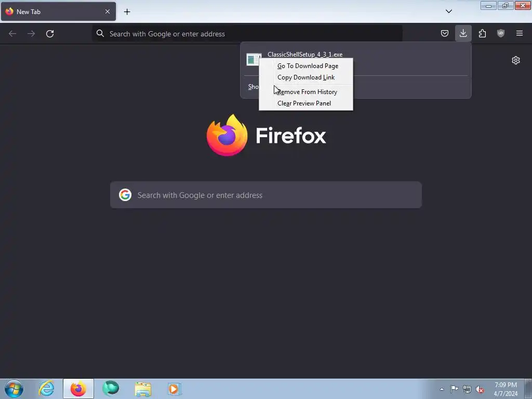
Task: Open Save to Pocket icon
Action: click(x=445, y=33)
